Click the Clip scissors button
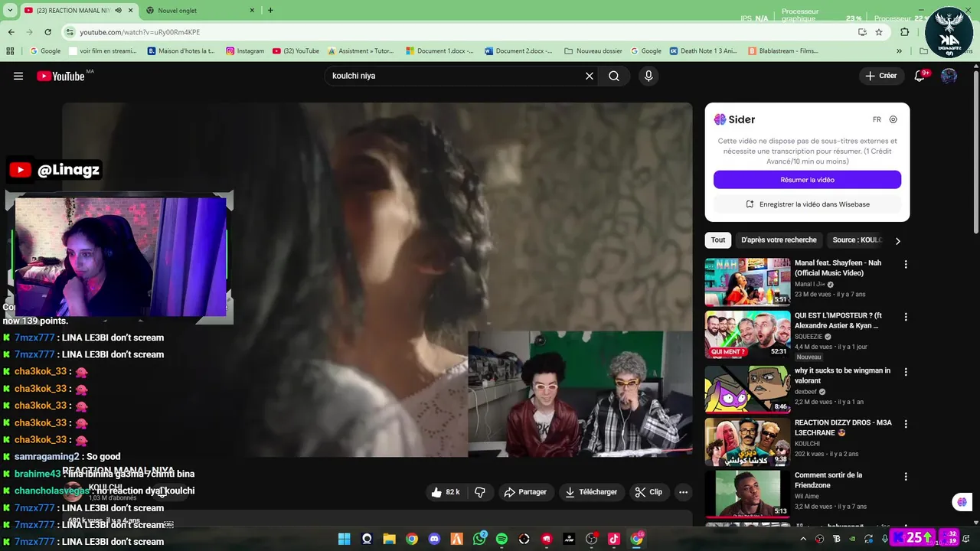The height and width of the screenshot is (551, 980). click(648, 492)
